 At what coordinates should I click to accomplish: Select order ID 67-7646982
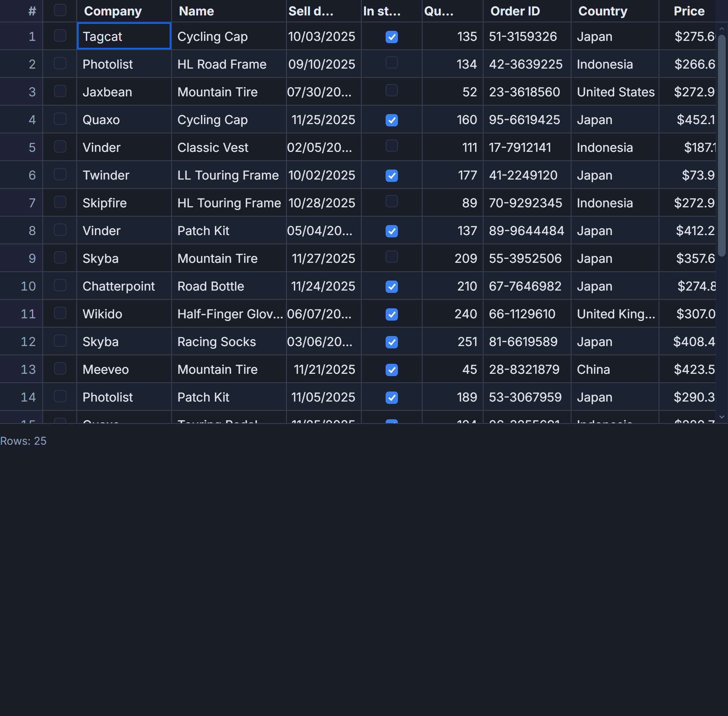tap(527, 286)
